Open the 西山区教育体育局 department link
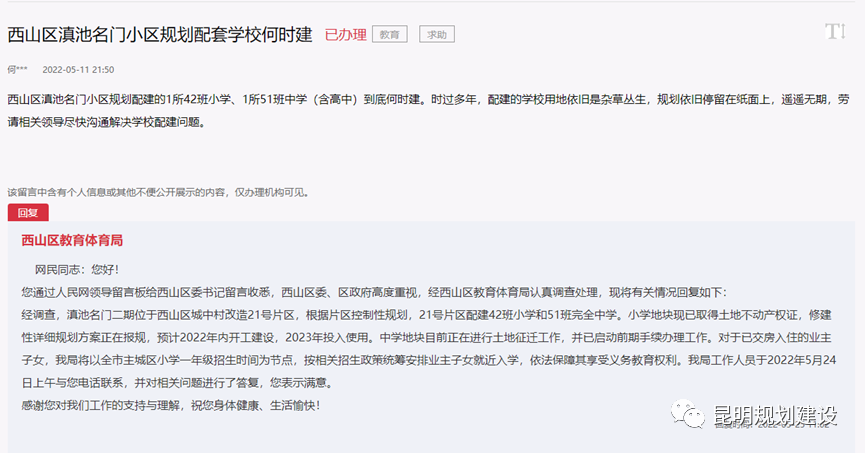This screenshot has height=453, width=865. click(72, 241)
